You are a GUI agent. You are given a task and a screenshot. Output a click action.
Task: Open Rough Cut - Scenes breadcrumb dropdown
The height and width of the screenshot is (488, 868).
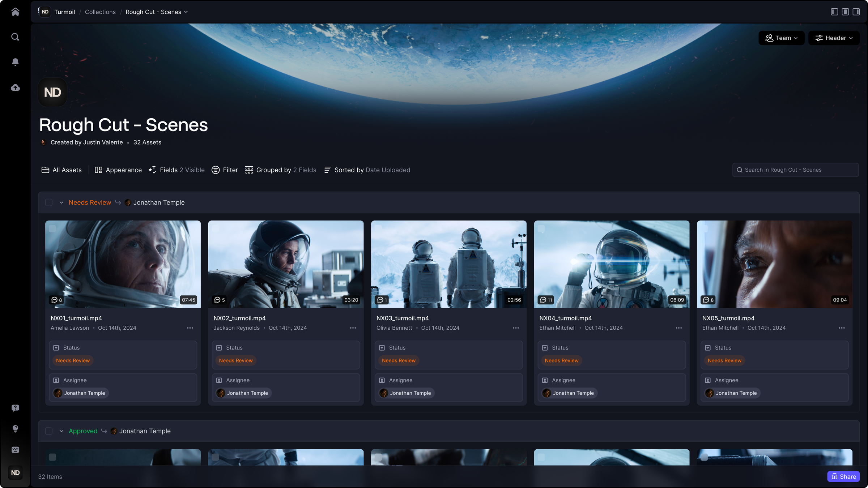[x=157, y=12]
